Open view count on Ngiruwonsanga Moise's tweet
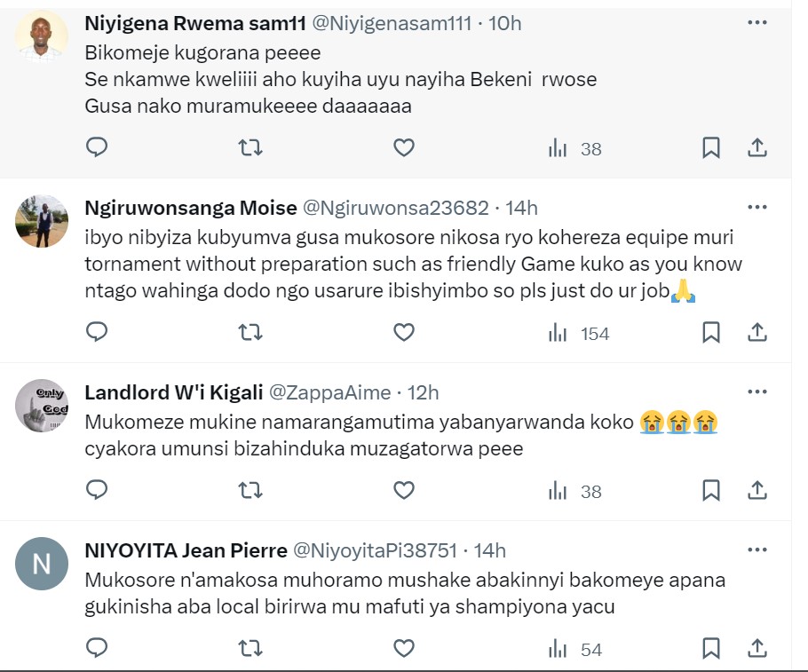This screenshot has height=672, width=808. (x=579, y=333)
